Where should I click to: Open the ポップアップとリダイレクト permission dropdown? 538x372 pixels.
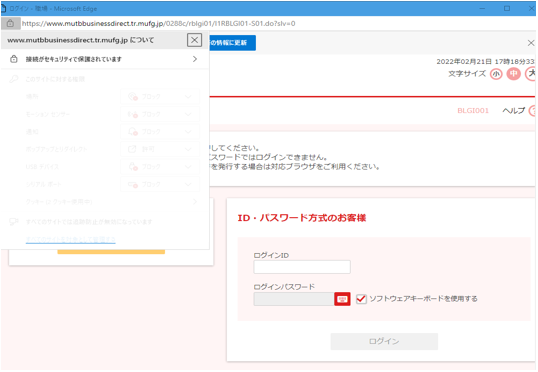(160, 149)
